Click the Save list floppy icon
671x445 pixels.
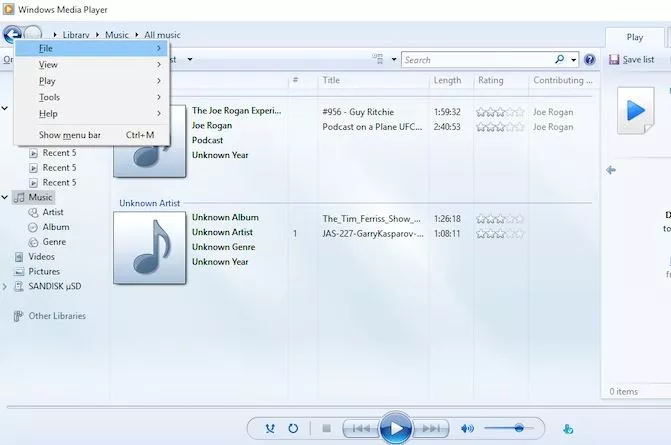pyautogui.click(x=614, y=59)
